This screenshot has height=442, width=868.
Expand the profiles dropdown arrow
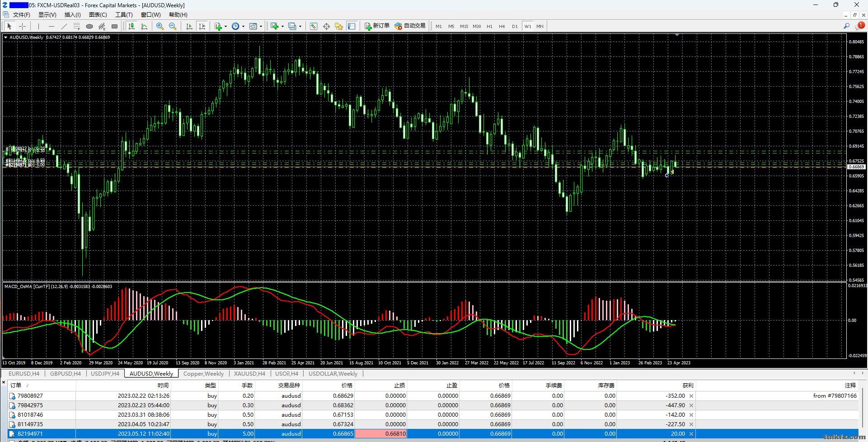300,26
